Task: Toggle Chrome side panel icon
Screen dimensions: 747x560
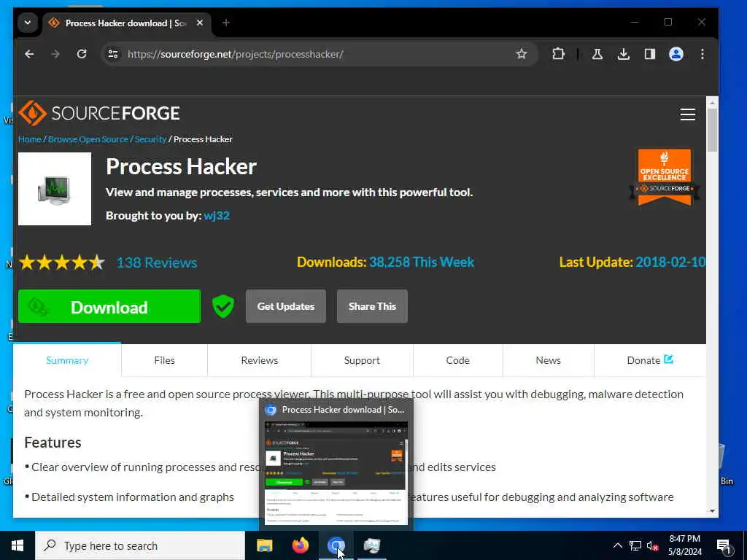Action: coord(650,54)
